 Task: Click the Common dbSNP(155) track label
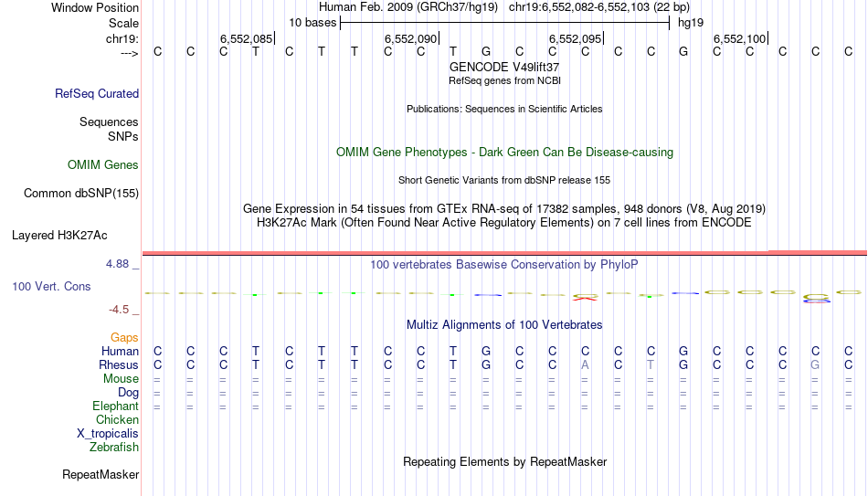[80, 194]
